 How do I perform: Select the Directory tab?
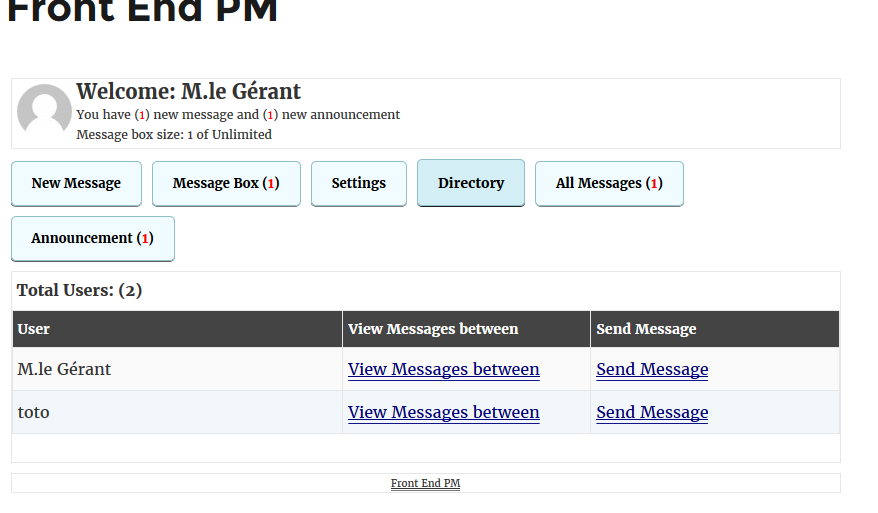coord(471,183)
